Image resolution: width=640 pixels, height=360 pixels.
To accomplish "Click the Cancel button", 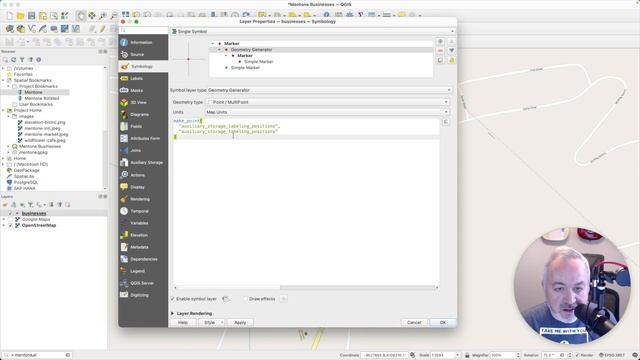I will [x=414, y=322].
